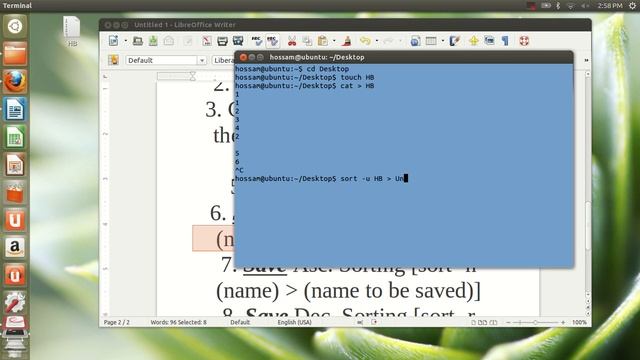This screenshot has width=640, height=360.
Task: Click the Undo arrow icon
Action: [x=365, y=41]
